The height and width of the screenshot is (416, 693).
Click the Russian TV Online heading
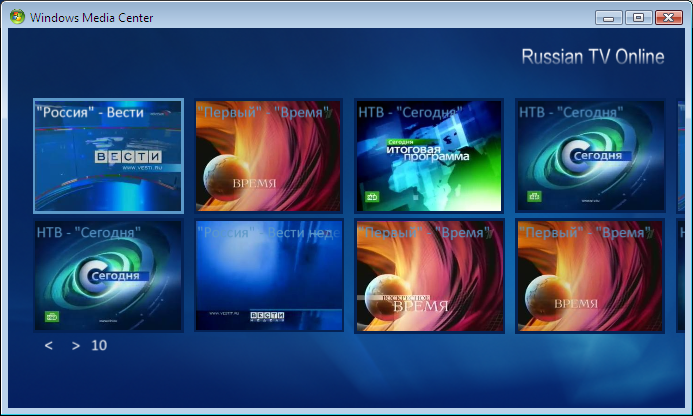593,57
